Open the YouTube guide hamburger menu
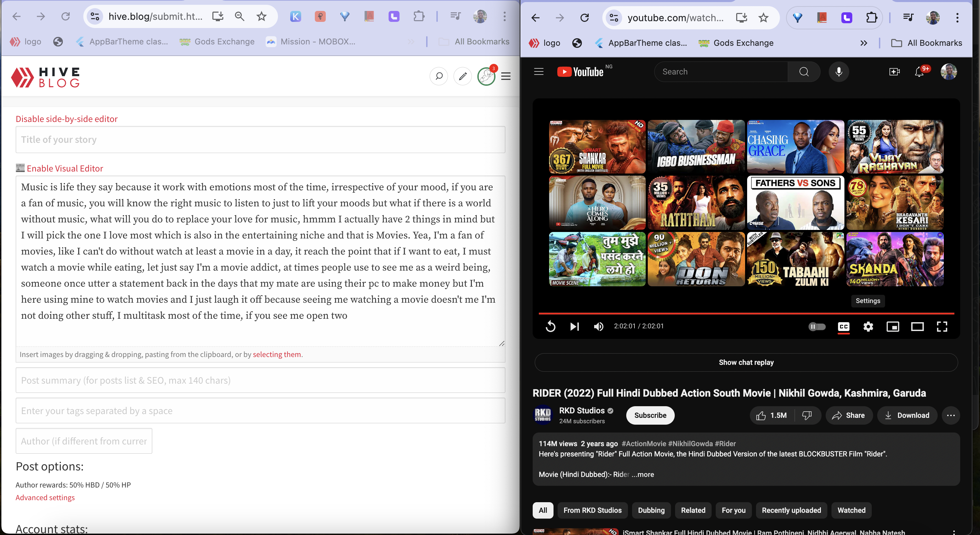Viewport: 980px width, 535px height. pos(539,71)
